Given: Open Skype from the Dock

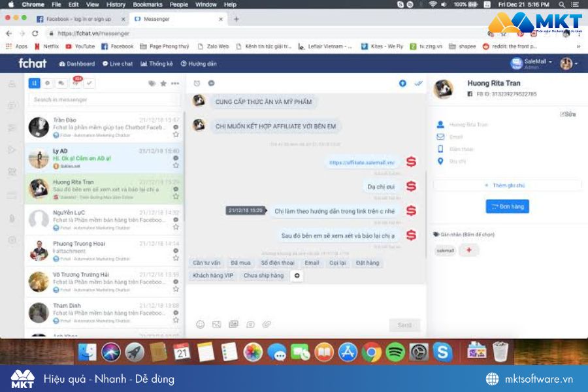Looking at the screenshot, I should click(x=442, y=352).
